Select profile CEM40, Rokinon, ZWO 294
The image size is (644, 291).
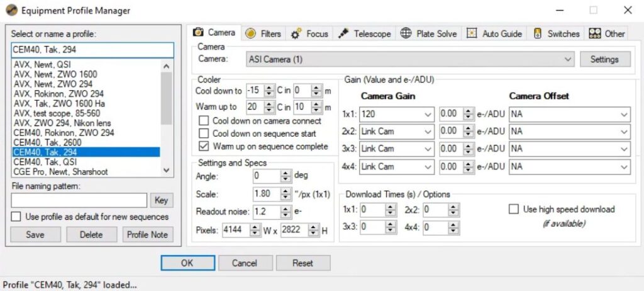click(86, 133)
